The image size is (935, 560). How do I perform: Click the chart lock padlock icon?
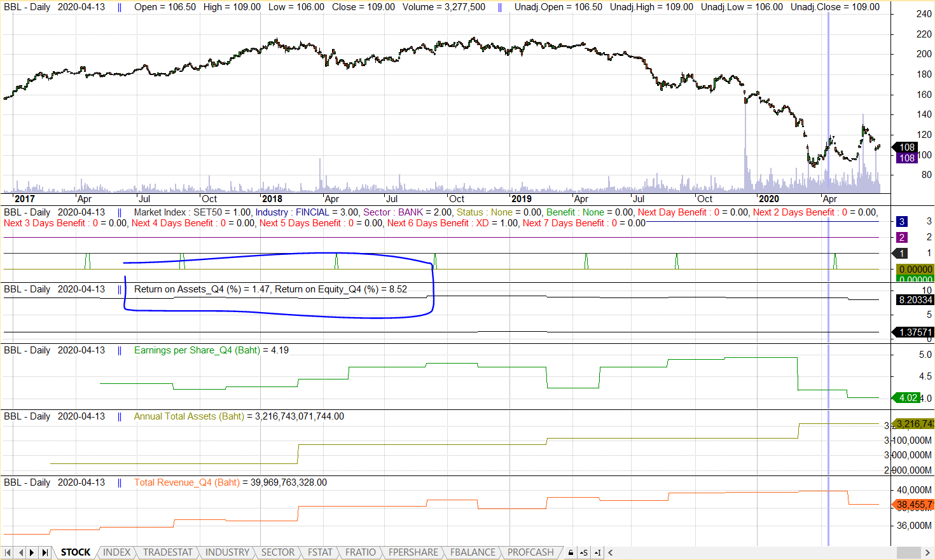pyautogui.click(x=571, y=552)
